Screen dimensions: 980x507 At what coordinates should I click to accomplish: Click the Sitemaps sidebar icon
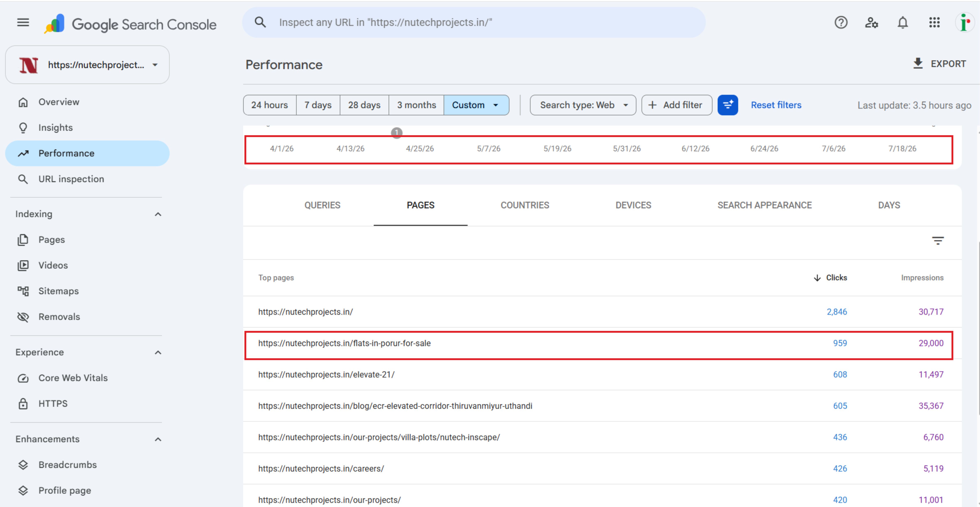(x=23, y=291)
